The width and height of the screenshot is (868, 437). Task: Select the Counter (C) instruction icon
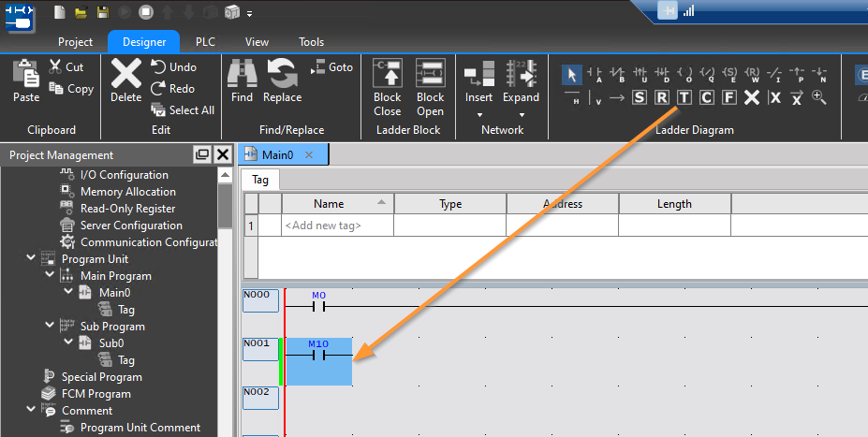[707, 97]
